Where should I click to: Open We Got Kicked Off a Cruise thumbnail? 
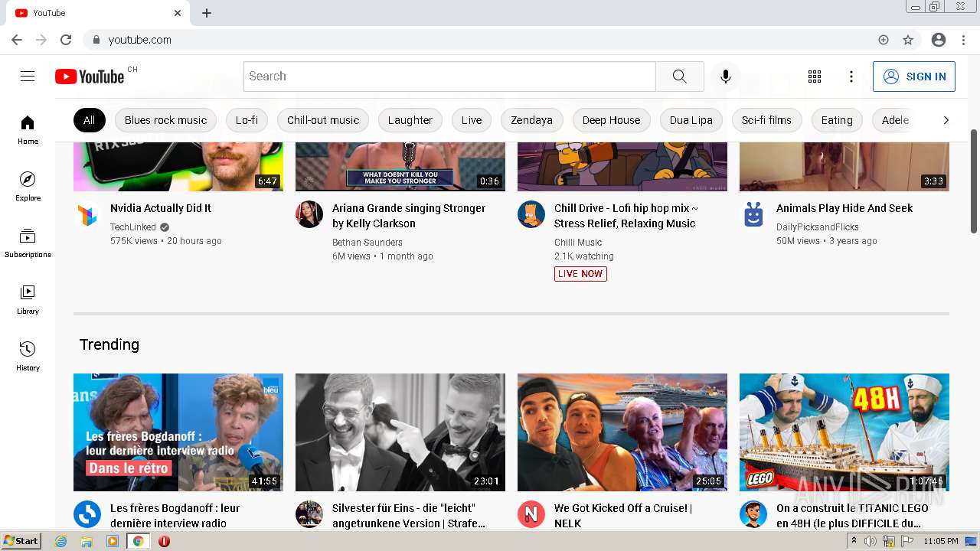point(622,432)
